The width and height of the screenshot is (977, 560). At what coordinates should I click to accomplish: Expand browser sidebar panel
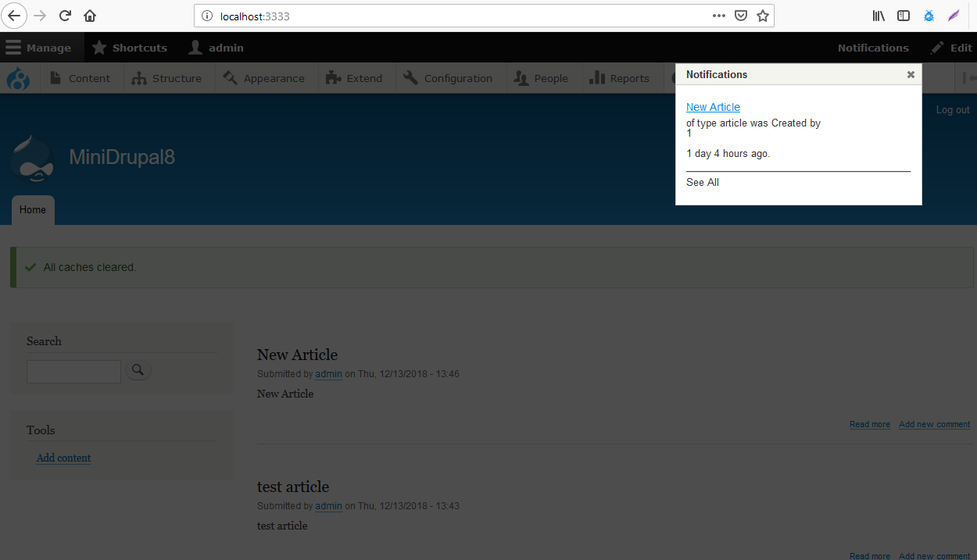pyautogui.click(x=904, y=15)
